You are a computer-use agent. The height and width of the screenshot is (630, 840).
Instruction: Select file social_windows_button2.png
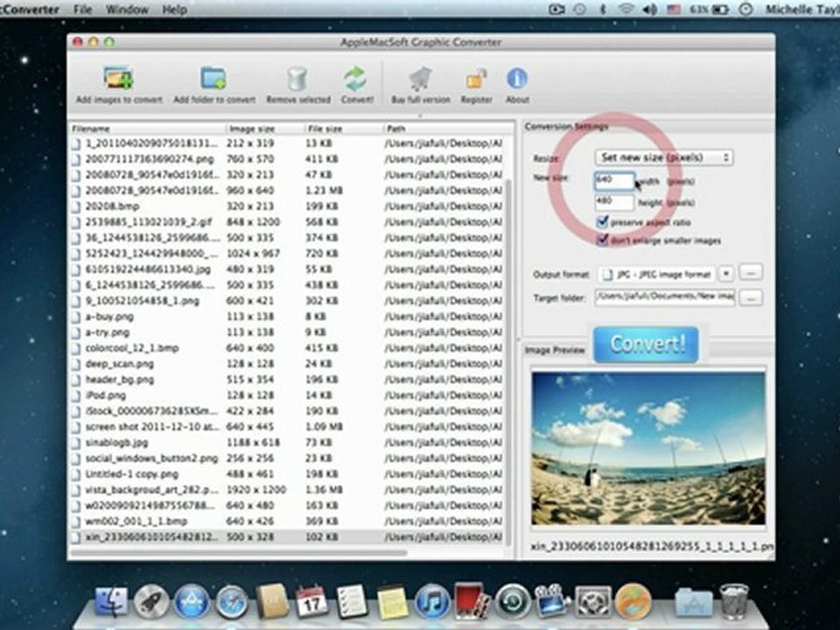(287, 458)
